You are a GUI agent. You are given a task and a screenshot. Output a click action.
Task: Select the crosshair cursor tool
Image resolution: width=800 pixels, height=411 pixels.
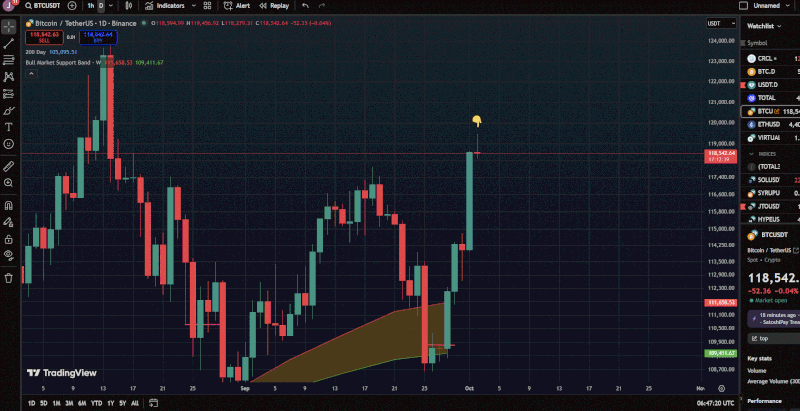click(9, 27)
